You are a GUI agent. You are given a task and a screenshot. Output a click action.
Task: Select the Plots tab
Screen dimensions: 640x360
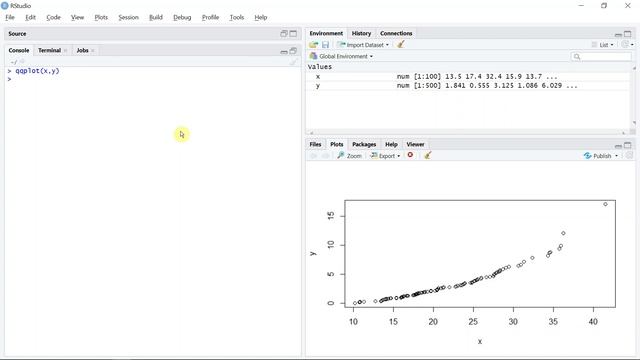tap(336, 144)
